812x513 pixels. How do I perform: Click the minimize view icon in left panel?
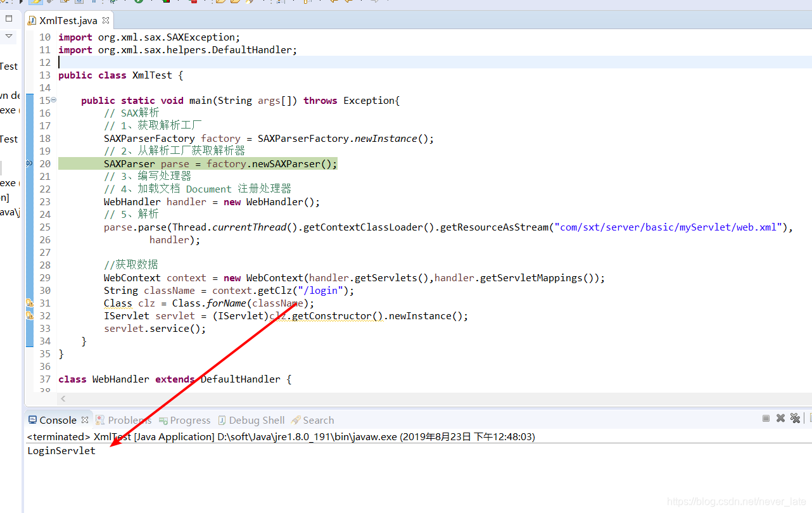pos(9,18)
